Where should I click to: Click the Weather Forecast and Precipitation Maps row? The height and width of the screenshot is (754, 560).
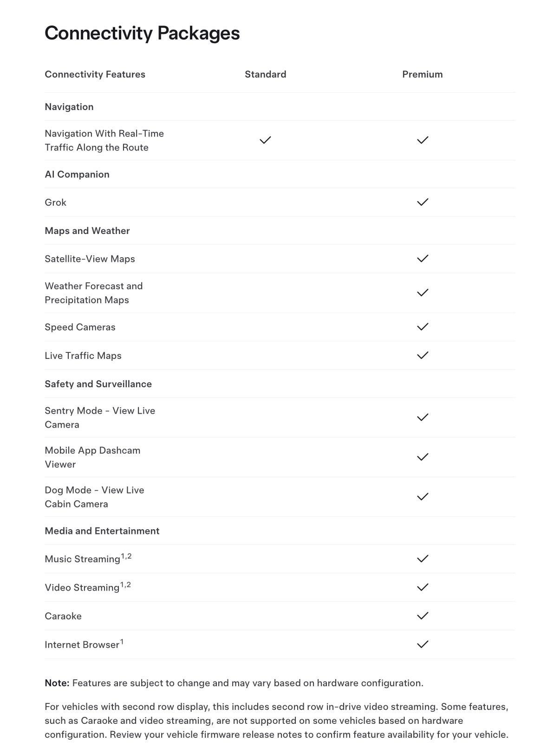tap(93, 293)
